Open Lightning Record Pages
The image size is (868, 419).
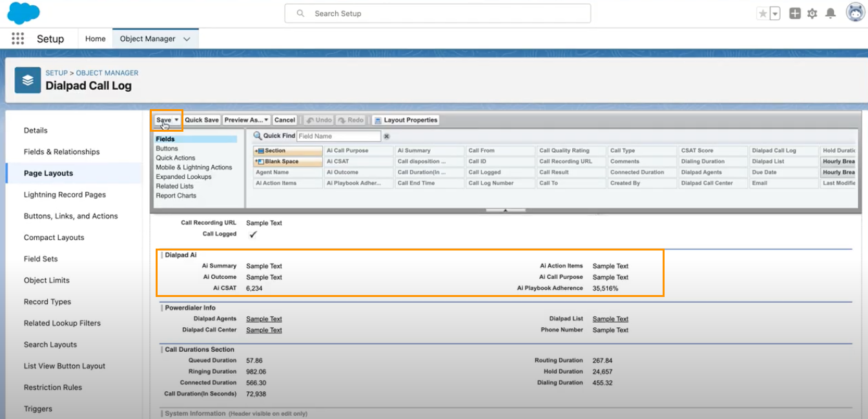65,194
